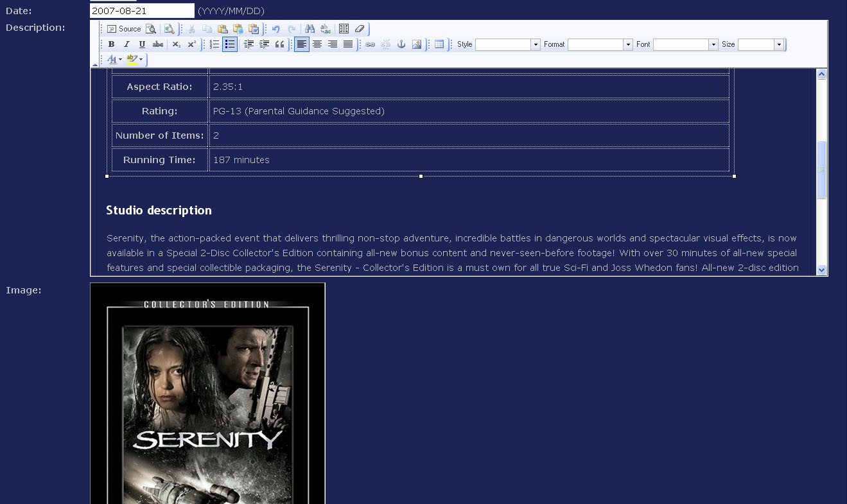Open the text color picker
This screenshot has height=504, width=847.
[114, 60]
